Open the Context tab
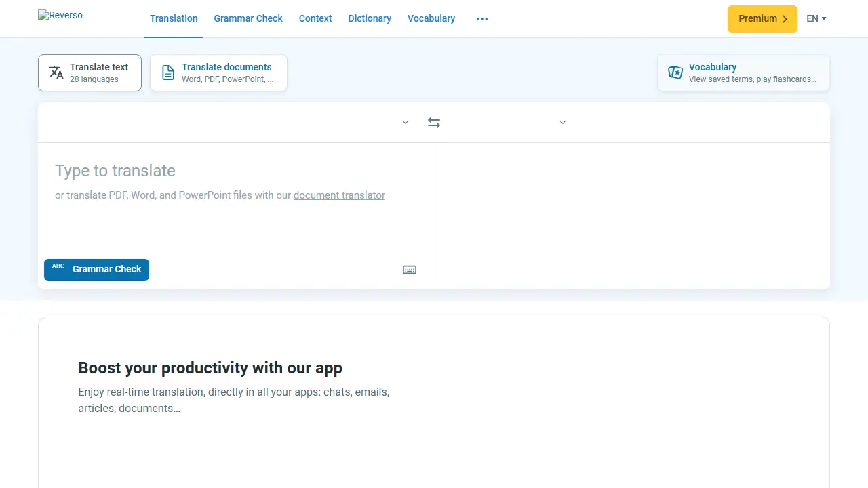 click(315, 18)
